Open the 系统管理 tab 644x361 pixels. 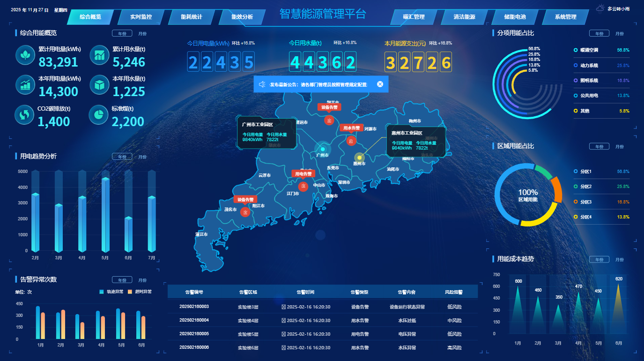click(x=565, y=17)
